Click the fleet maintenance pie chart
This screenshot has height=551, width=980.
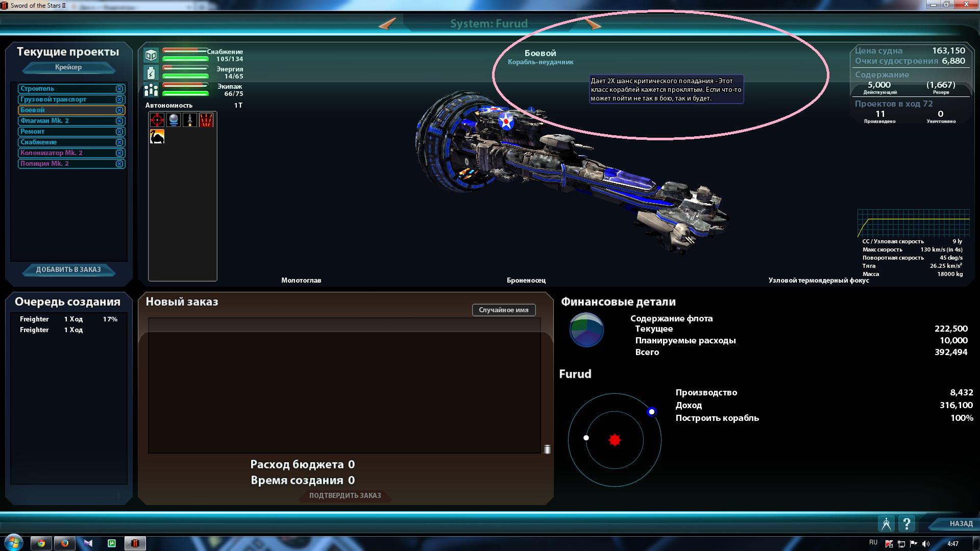coord(586,330)
